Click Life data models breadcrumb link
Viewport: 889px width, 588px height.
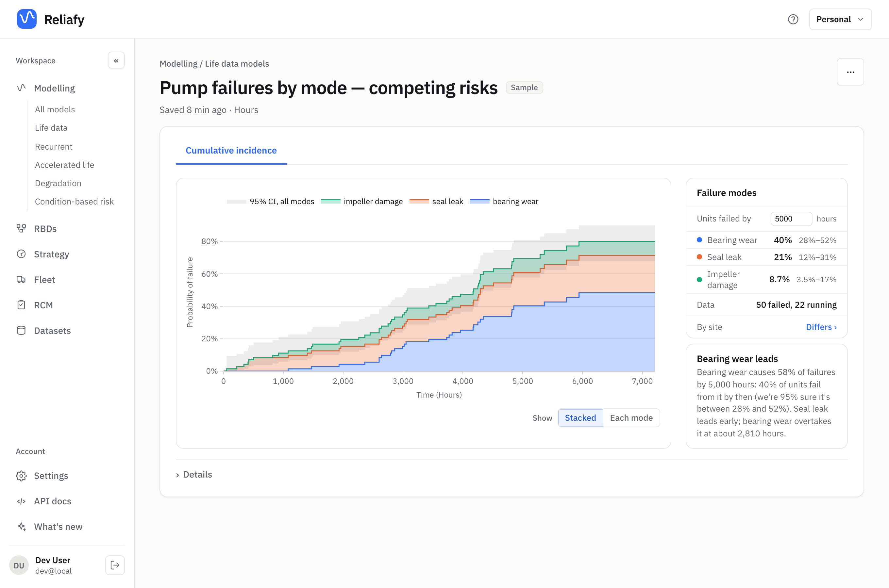[237, 64]
